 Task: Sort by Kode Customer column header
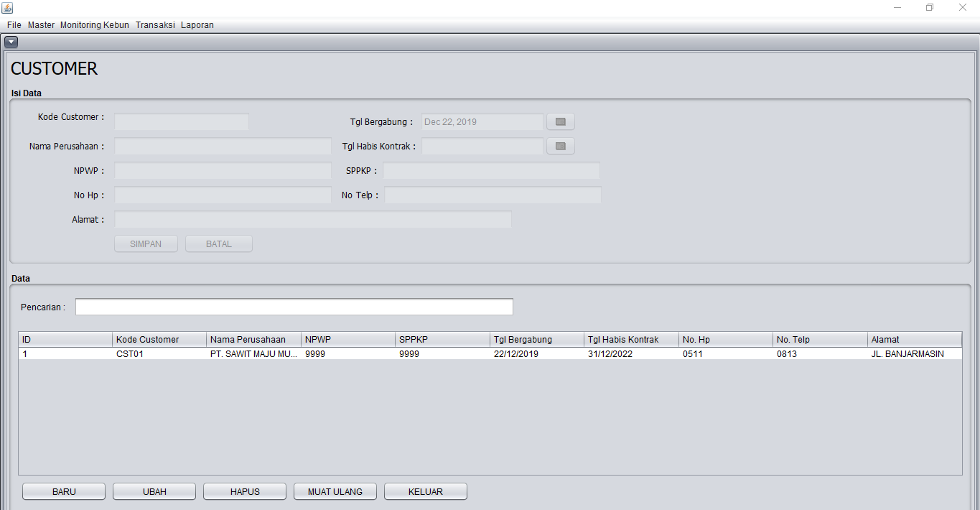159,340
